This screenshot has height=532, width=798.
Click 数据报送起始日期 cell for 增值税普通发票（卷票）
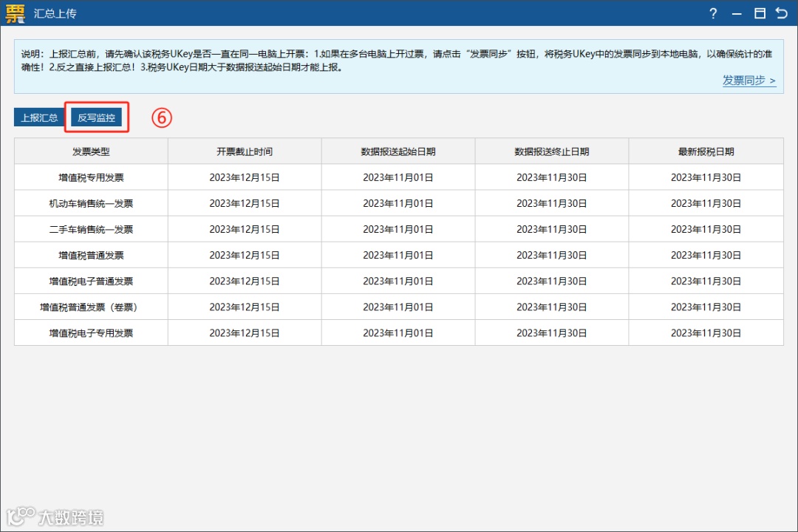(x=398, y=307)
